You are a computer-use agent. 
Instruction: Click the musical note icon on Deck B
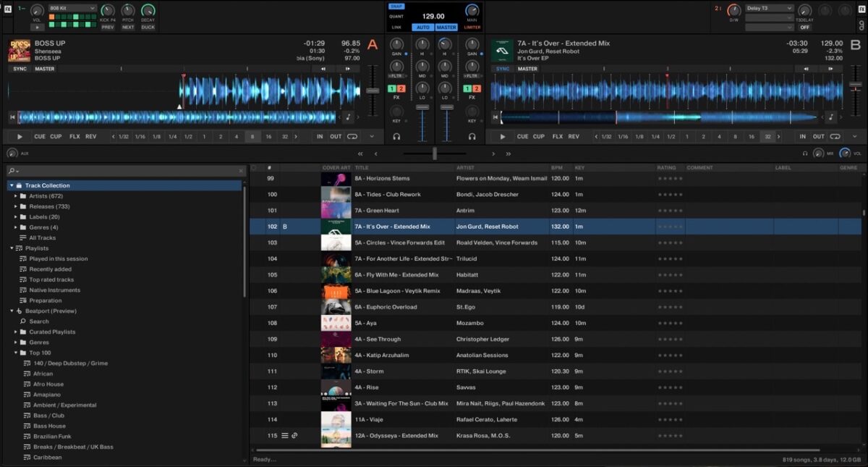click(x=831, y=117)
